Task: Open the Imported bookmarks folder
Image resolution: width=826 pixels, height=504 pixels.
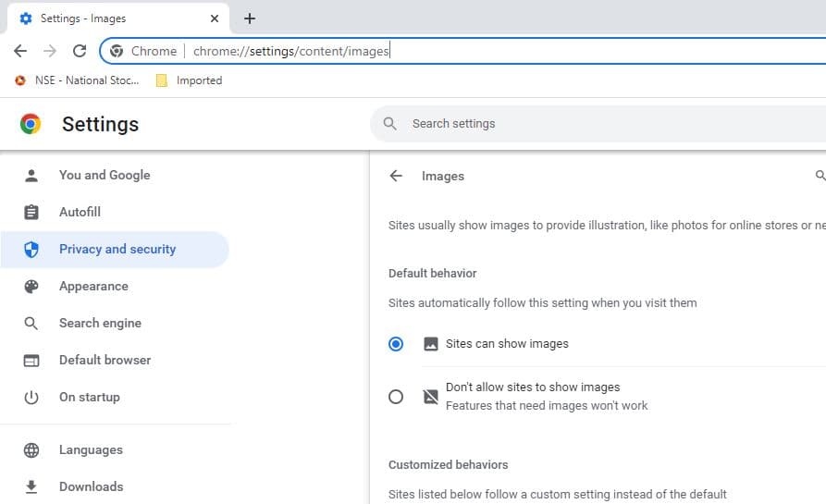Action: tap(190, 80)
